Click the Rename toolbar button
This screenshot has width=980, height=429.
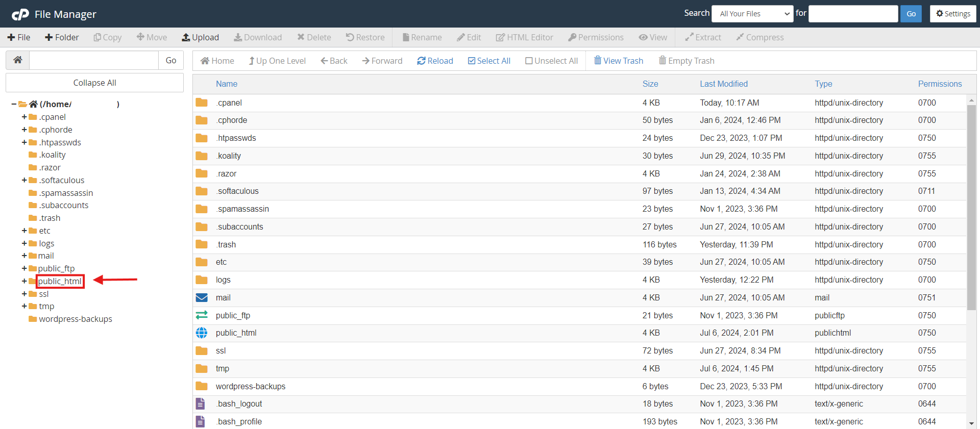tap(422, 37)
